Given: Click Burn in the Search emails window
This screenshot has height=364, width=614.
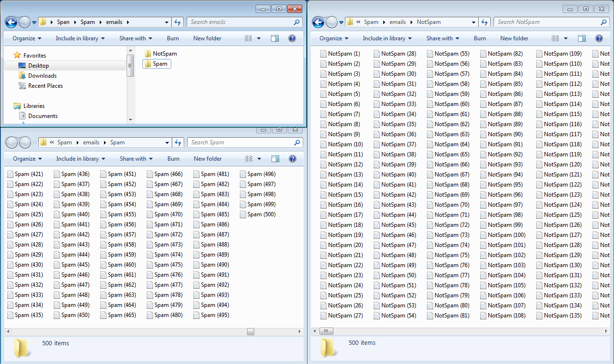Looking at the screenshot, I should [x=173, y=38].
